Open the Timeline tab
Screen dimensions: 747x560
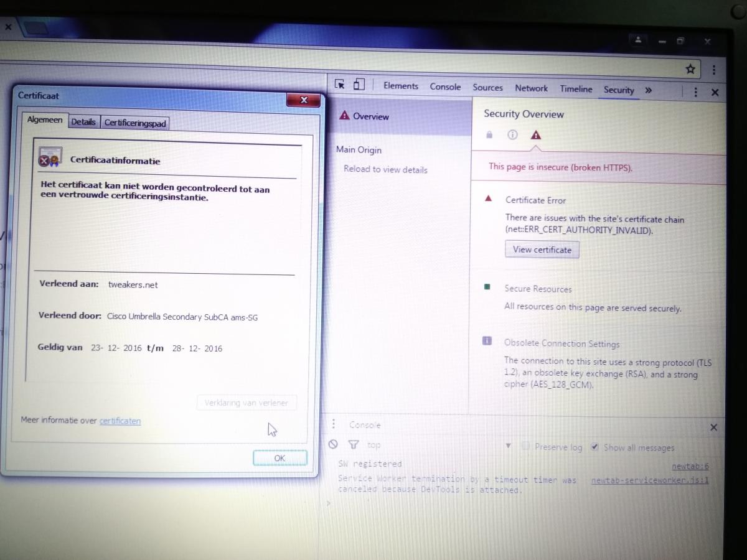[576, 89]
